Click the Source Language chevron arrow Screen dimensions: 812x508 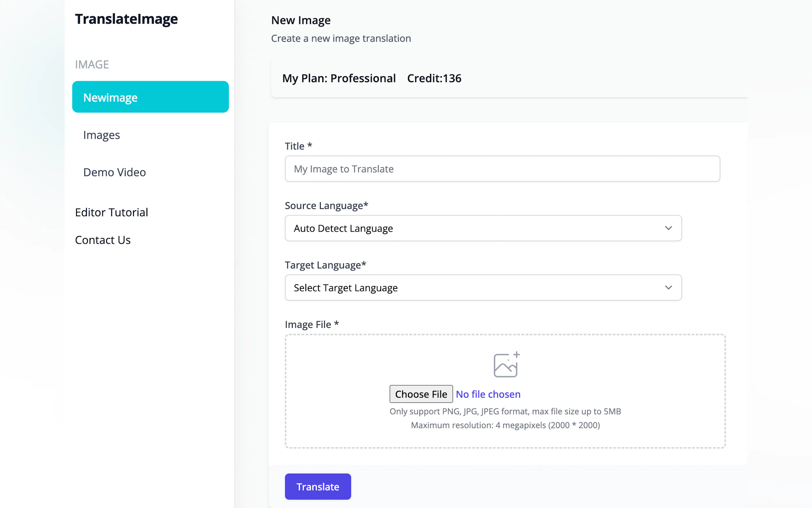[668, 228]
